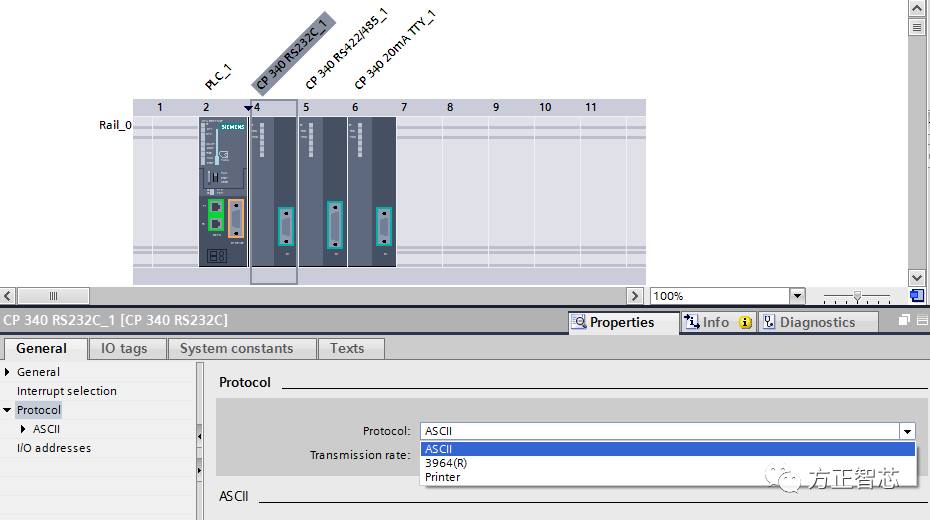930x520 pixels.
Task: Switch to the IO tags tab
Action: pyautogui.click(x=123, y=348)
